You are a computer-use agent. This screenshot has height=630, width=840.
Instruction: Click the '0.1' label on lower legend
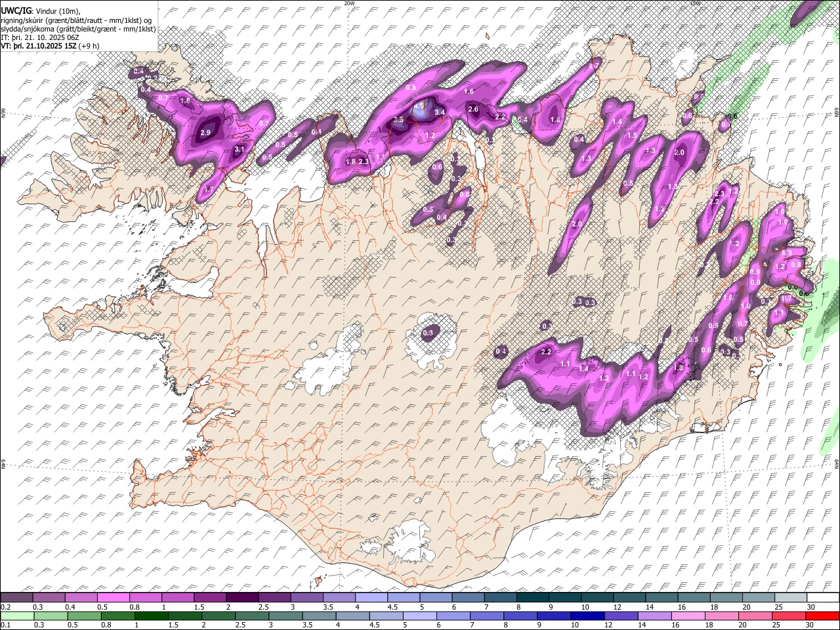[5, 625]
